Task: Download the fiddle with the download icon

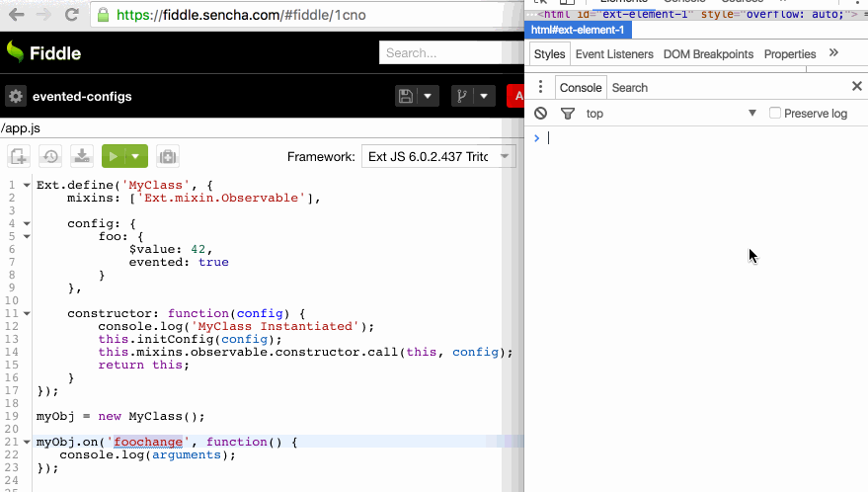Action: tap(82, 157)
